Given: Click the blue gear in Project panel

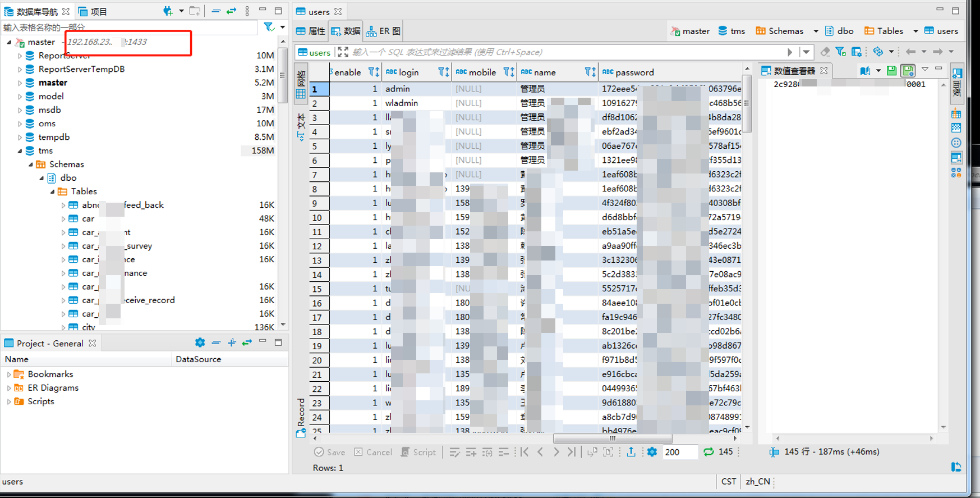Looking at the screenshot, I should (200, 342).
